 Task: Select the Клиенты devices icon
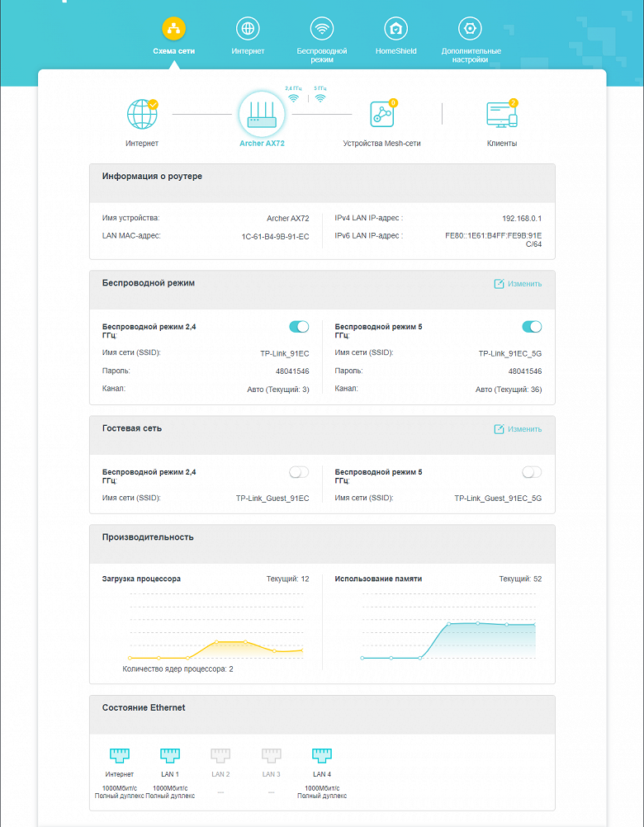pos(502,115)
